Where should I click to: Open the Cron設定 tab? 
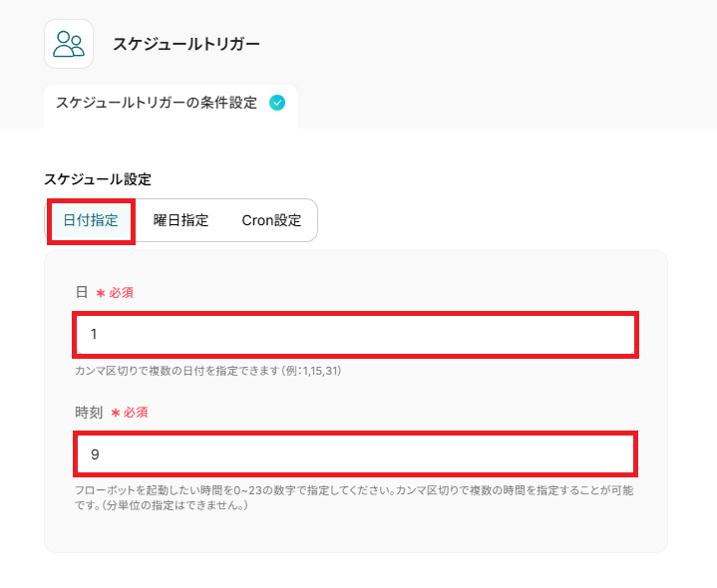(271, 220)
